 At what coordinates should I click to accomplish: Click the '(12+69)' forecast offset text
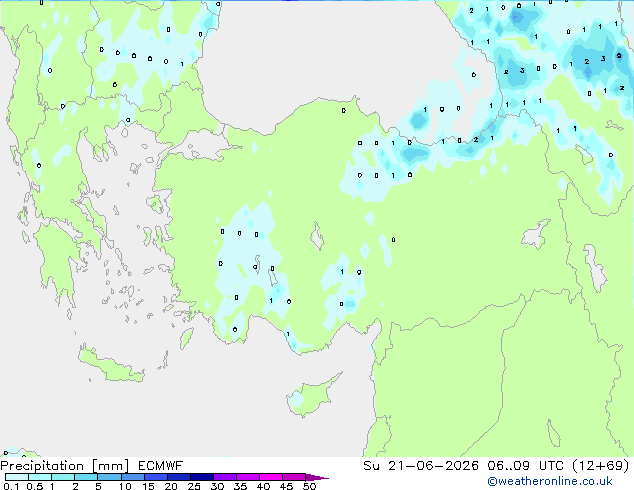(x=601, y=466)
